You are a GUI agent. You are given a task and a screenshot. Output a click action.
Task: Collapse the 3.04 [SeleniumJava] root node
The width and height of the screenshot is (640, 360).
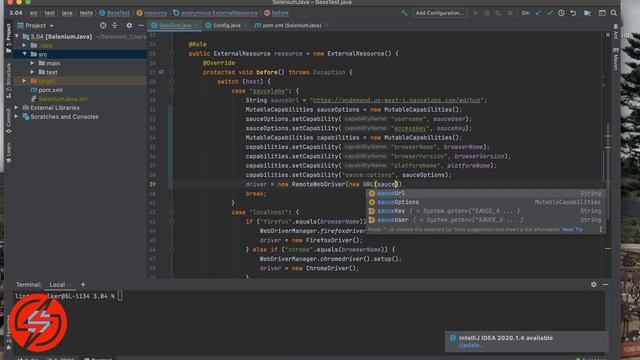pyautogui.click(x=17, y=36)
